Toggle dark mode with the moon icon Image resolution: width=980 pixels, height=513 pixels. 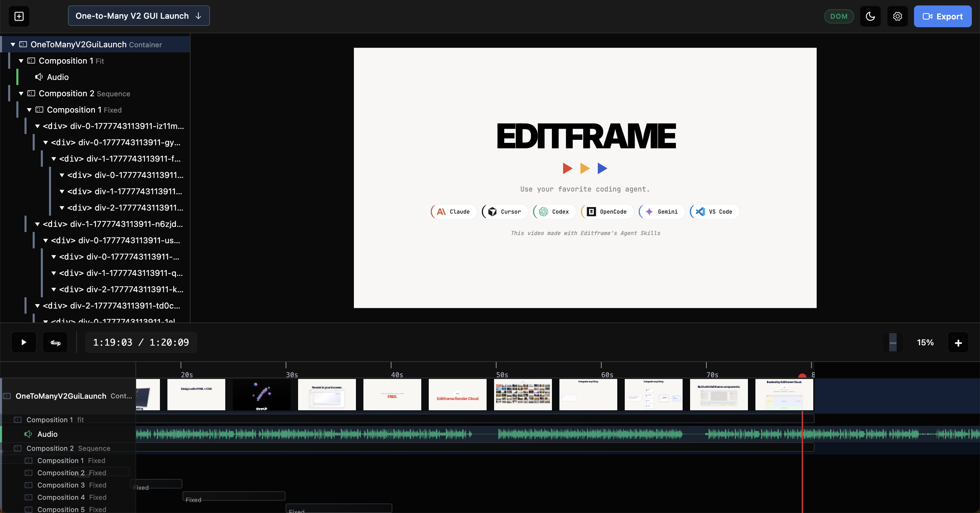click(870, 16)
